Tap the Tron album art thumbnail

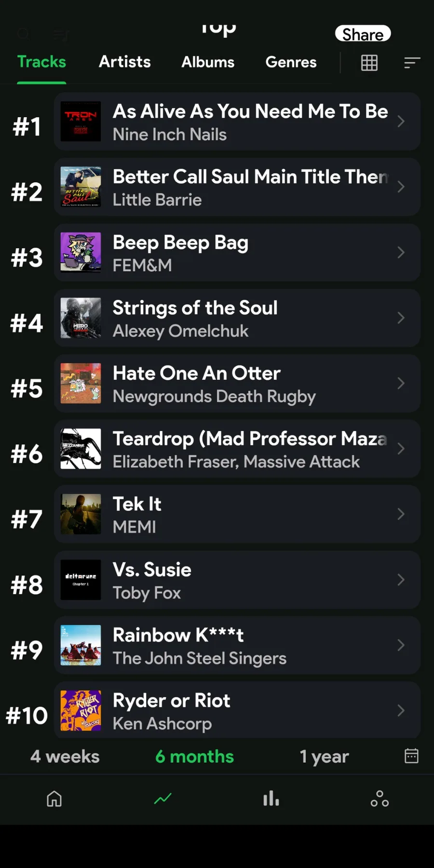[81, 122]
